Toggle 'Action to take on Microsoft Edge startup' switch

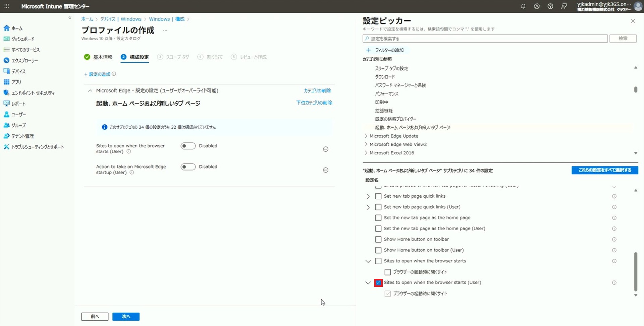188,167
